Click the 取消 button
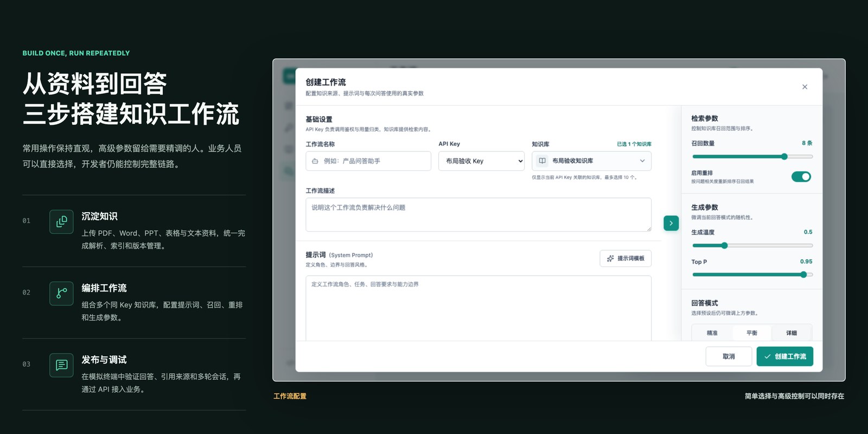This screenshot has height=434, width=868. coord(729,356)
